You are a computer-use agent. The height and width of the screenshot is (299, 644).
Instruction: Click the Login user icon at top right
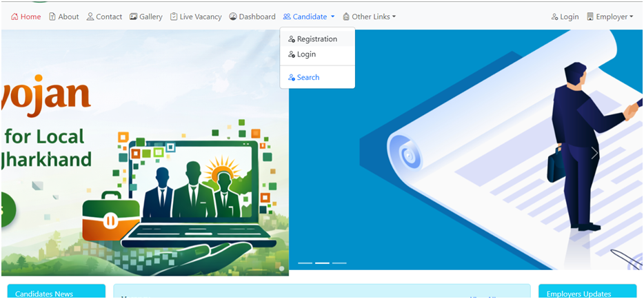(x=555, y=17)
